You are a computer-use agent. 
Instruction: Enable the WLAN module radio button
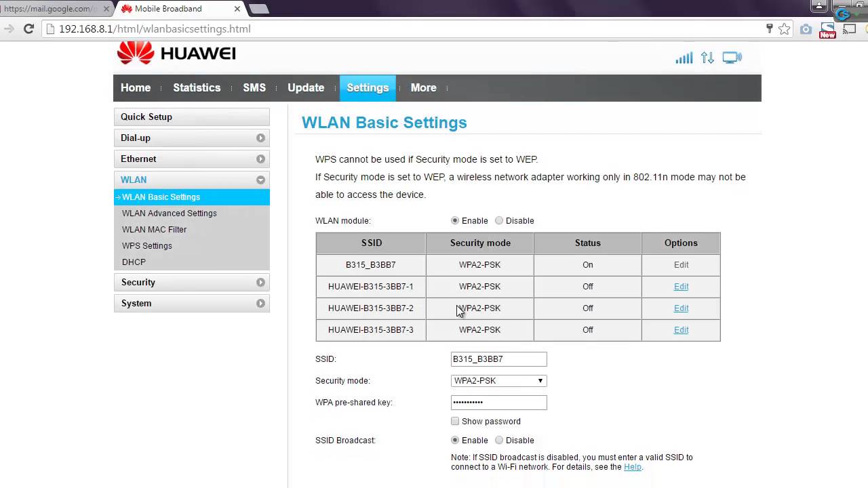[x=455, y=220]
